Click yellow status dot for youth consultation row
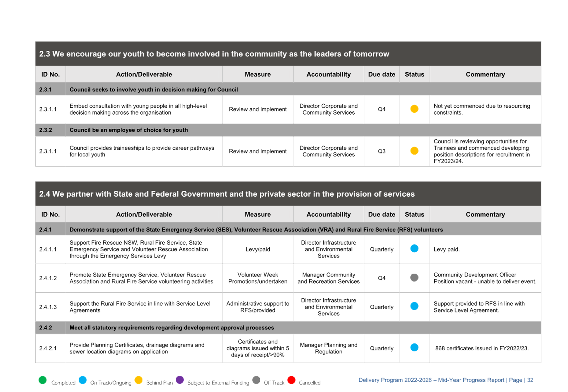The image size is (568, 392). pyautogui.click(x=414, y=109)
